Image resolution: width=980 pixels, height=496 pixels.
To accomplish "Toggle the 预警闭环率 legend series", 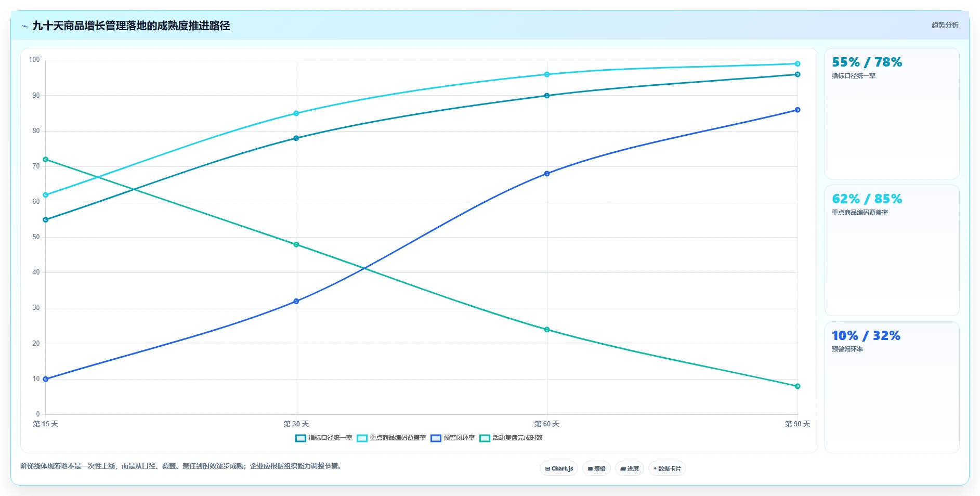I will (x=453, y=438).
